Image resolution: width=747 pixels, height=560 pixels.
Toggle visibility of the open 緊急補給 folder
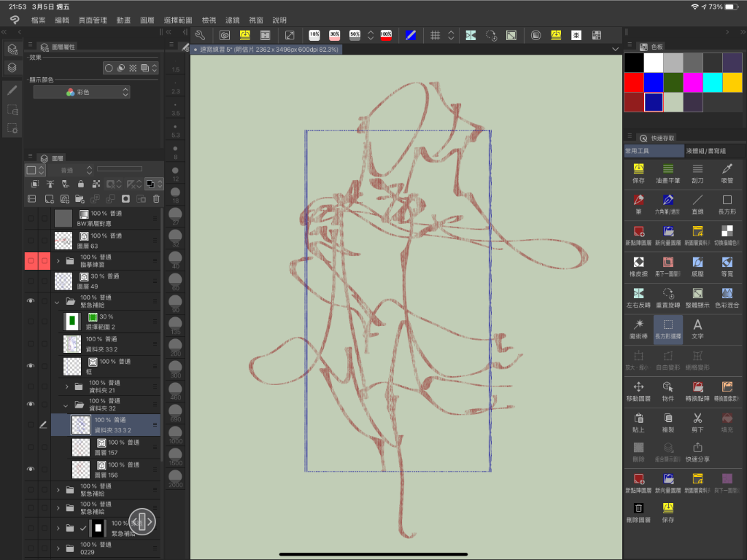point(31,301)
